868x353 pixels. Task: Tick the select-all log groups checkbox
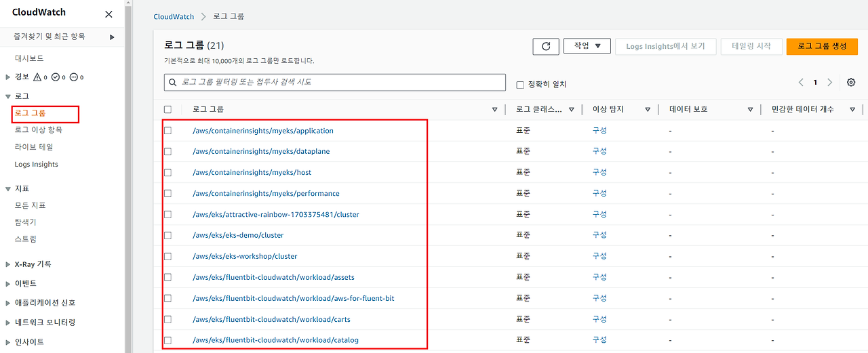point(168,109)
